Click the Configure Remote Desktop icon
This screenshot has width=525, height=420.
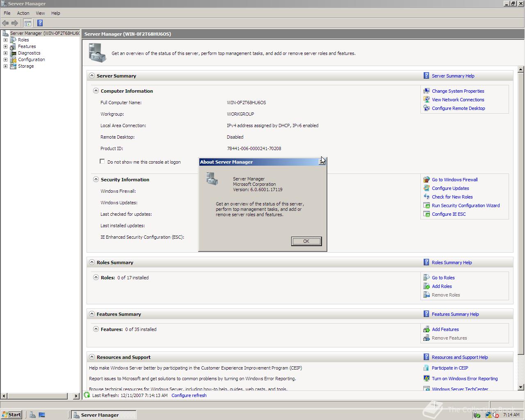pyautogui.click(x=427, y=108)
